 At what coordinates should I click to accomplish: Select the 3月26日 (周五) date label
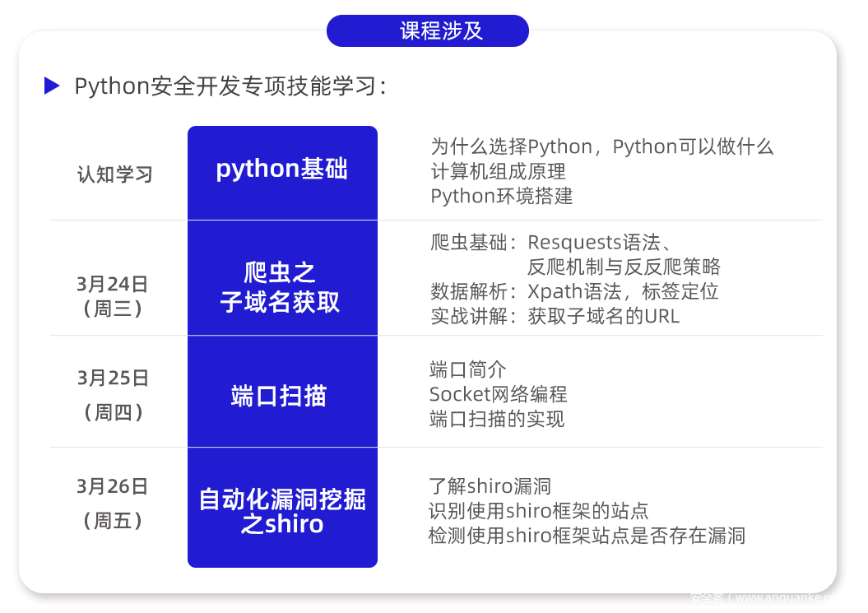click(113, 503)
